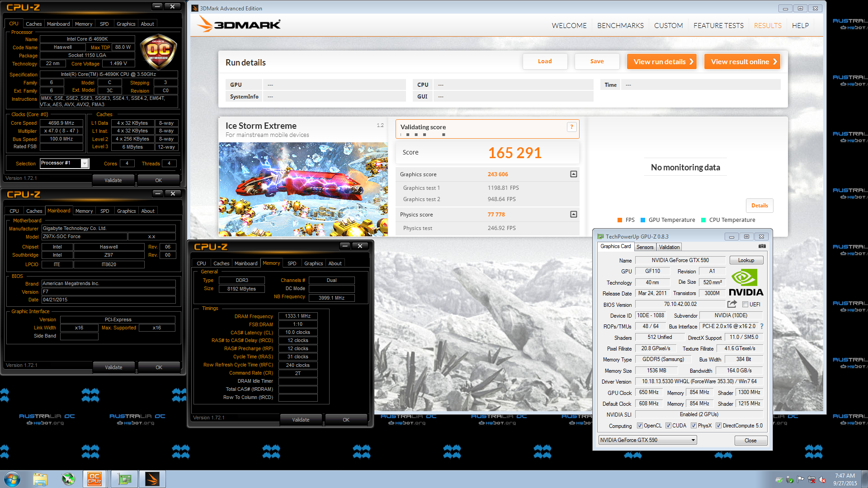Click the score value 165 291
Viewport: 868px width, 488px height.
pos(515,153)
